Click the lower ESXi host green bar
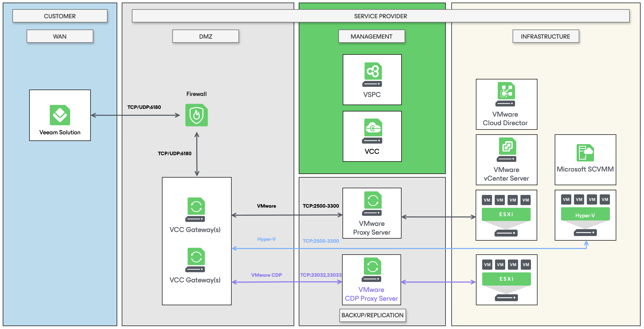 (x=507, y=279)
